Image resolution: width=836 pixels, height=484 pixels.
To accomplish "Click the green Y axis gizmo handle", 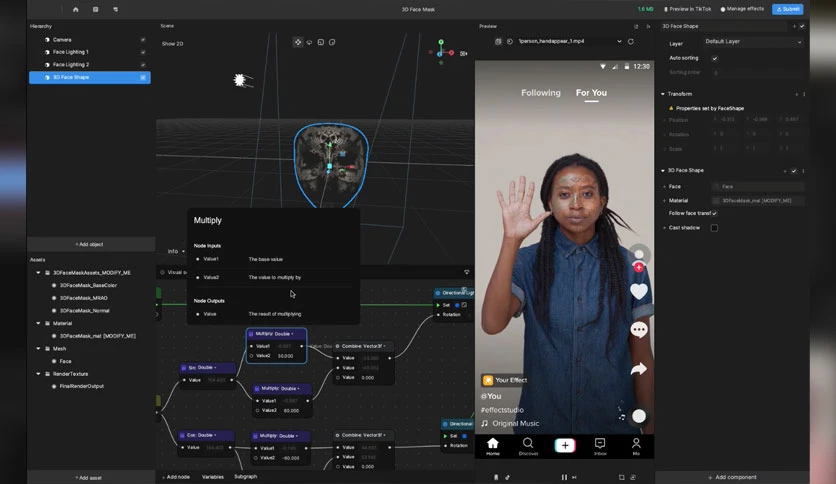I will pyautogui.click(x=440, y=42).
